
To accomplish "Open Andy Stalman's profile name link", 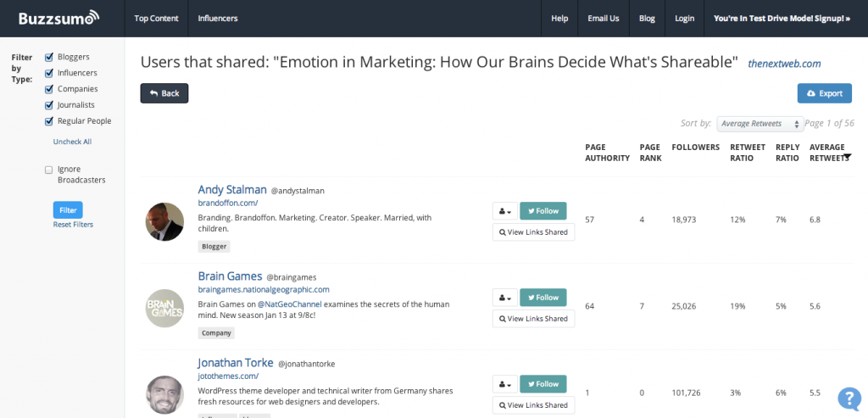I will pos(232,189).
